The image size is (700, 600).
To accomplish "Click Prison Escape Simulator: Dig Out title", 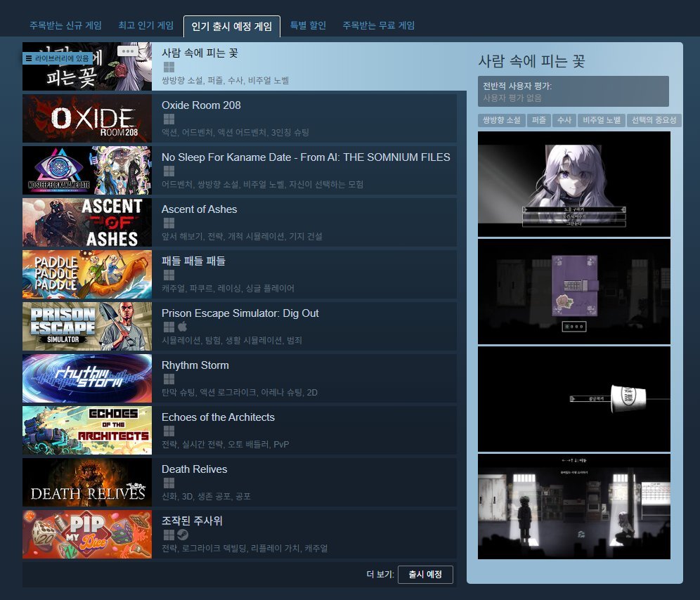I will pyautogui.click(x=240, y=313).
